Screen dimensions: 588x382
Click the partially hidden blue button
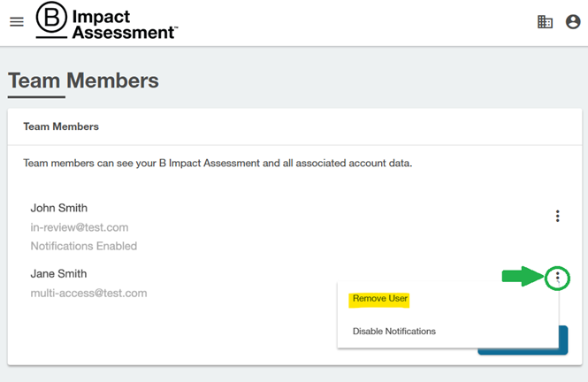tap(562, 340)
